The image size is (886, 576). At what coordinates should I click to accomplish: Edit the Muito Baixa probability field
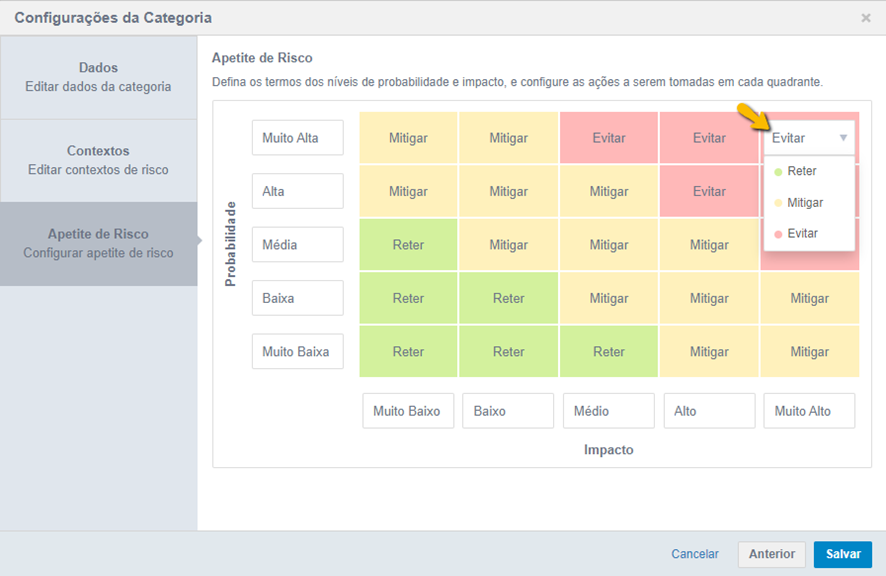tap(298, 352)
